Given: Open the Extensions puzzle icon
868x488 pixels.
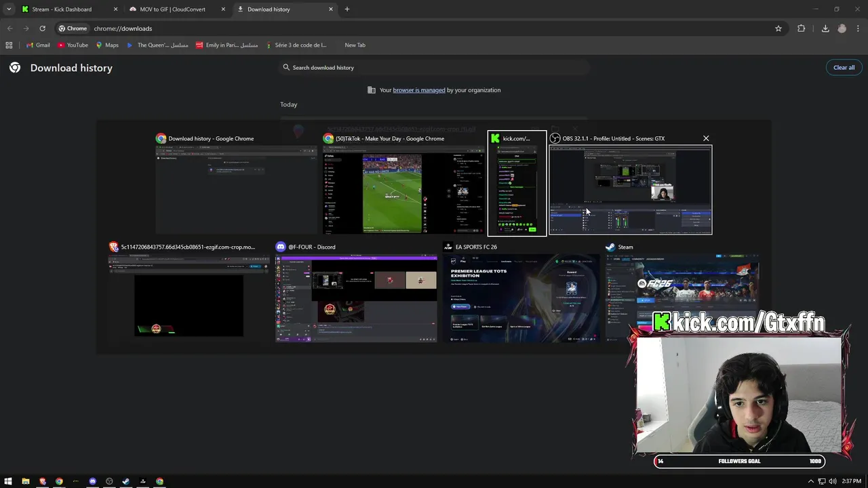Looking at the screenshot, I should tap(802, 28).
